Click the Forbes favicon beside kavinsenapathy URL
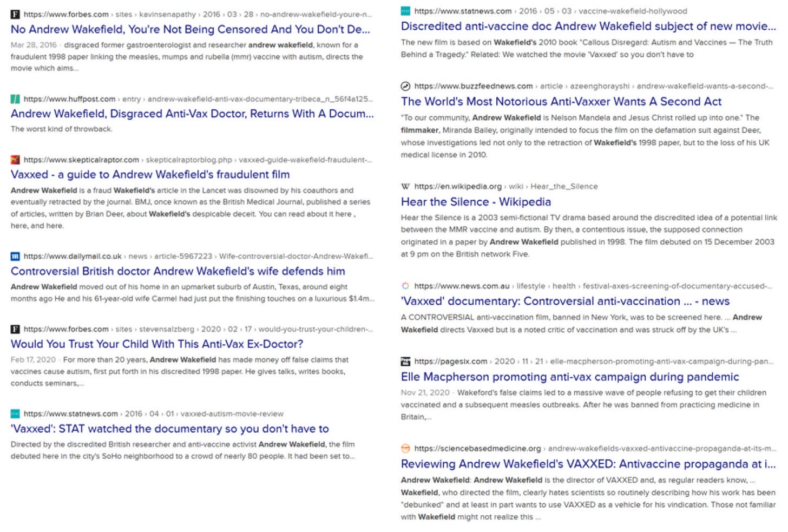Image resolution: width=788 pixels, height=532 pixels. click(15, 15)
